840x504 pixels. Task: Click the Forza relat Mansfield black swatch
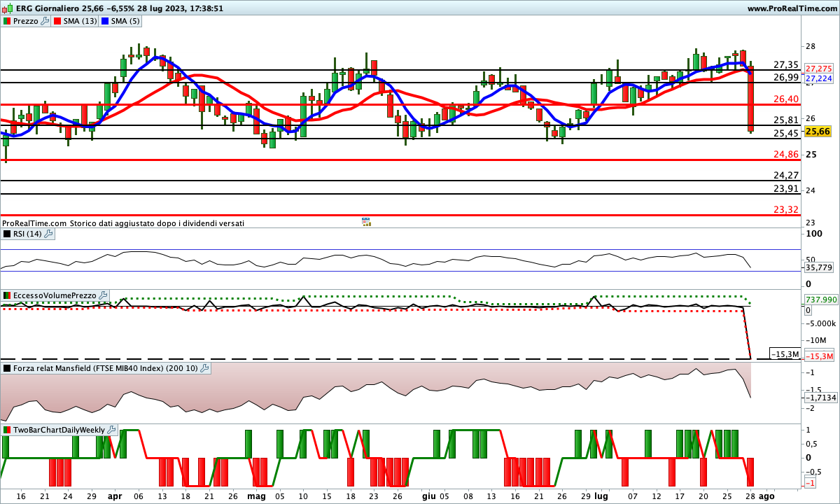coord(7,367)
